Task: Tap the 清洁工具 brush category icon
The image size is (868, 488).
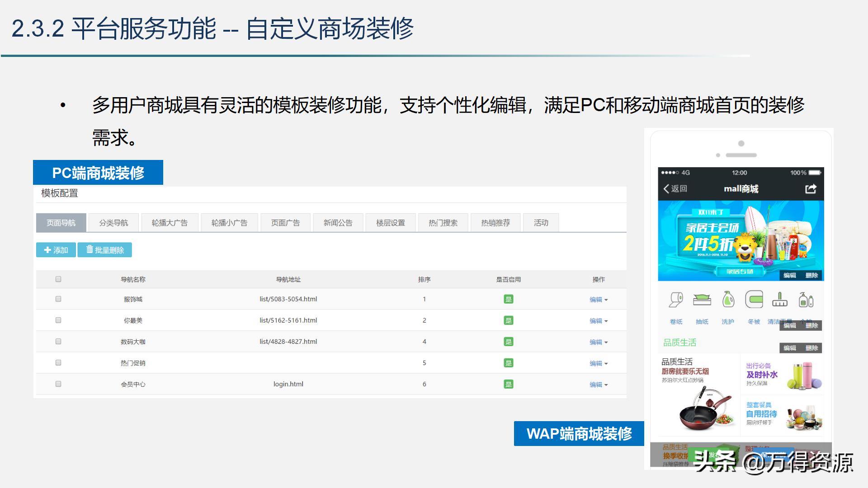Action: coord(780,300)
